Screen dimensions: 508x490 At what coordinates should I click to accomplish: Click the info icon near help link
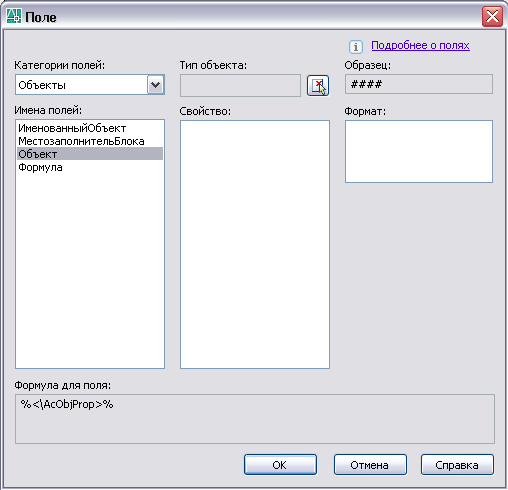[356, 47]
